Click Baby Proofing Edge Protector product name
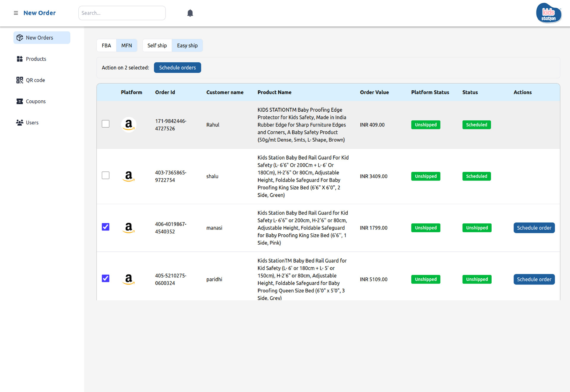This screenshot has width=570, height=392. pos(302,125)
